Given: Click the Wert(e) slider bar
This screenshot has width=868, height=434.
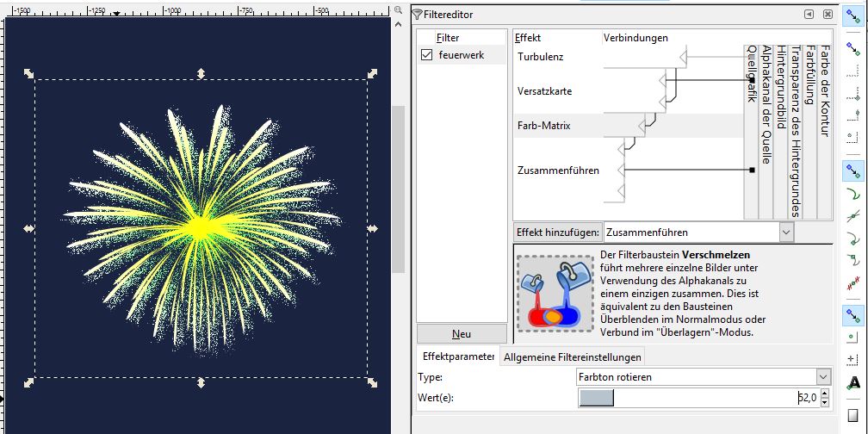Looking at the screenshot, I should click(689, 398).
